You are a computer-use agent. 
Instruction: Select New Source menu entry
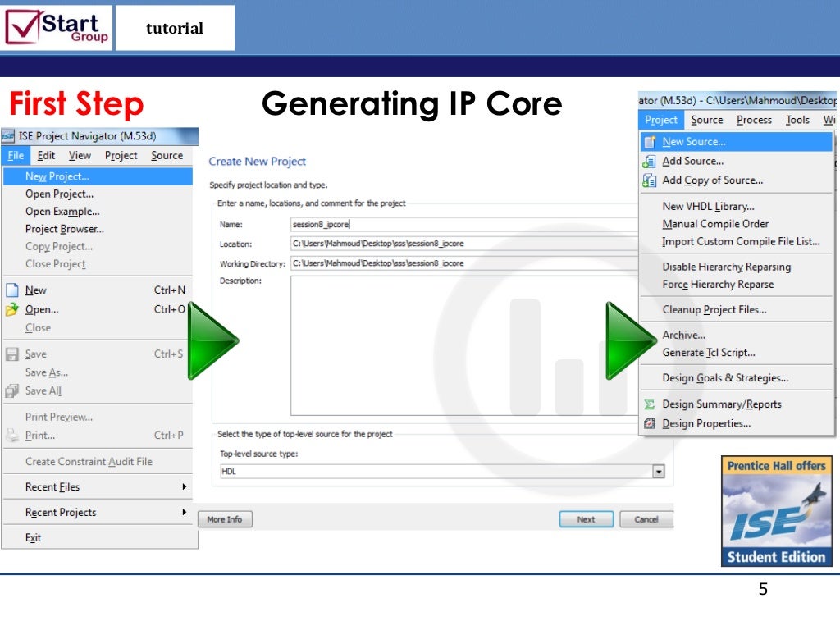click(x=737, y=142)
